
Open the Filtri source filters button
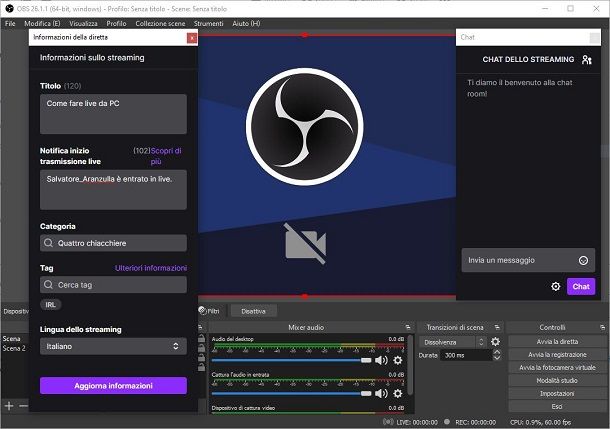(209, 311)
